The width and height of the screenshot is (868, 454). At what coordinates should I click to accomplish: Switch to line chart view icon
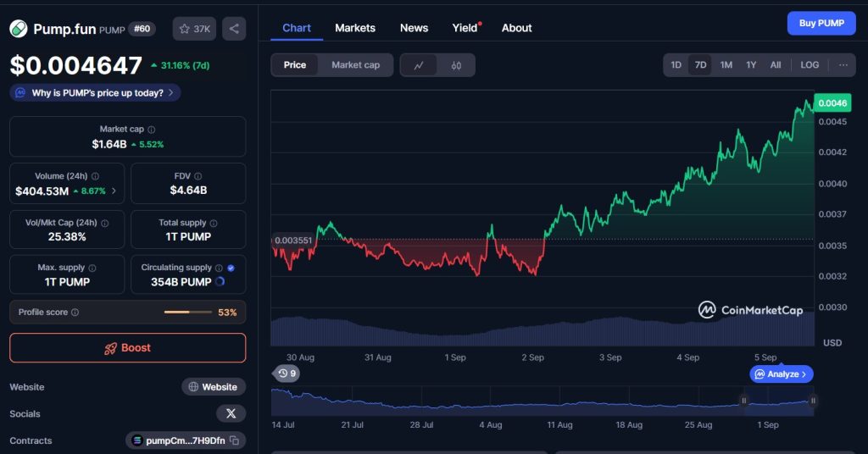(419, 65)
